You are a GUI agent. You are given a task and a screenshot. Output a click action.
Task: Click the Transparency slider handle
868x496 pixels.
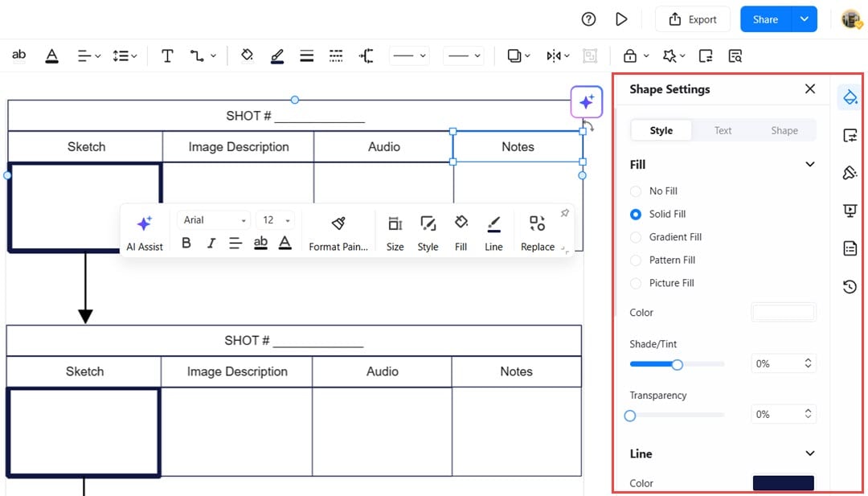pos(630,416)
